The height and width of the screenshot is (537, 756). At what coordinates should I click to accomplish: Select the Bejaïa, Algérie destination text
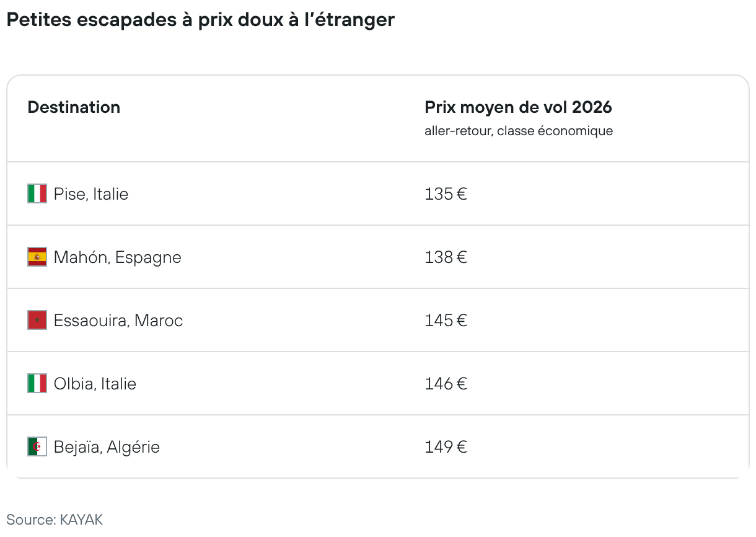pos(107,447)
